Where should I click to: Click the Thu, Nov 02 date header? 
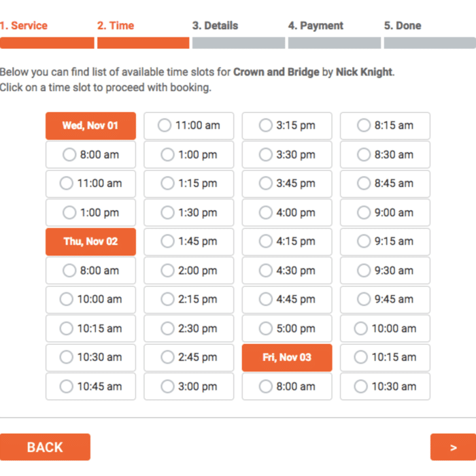[90, 241]
